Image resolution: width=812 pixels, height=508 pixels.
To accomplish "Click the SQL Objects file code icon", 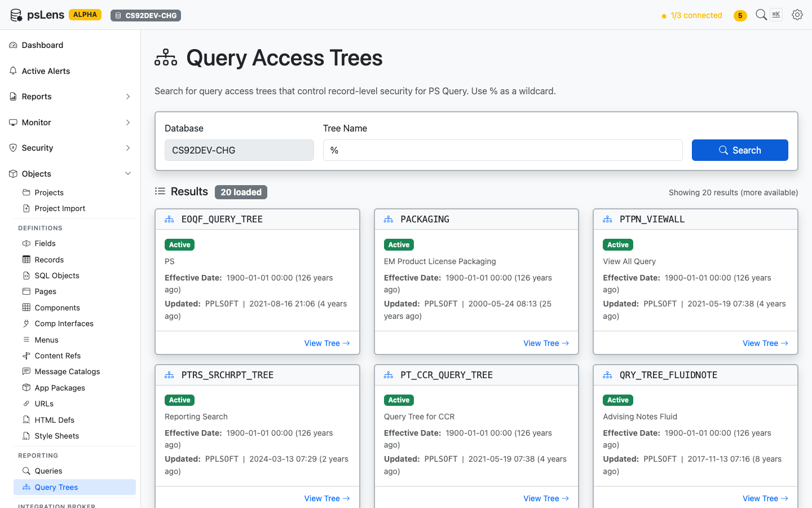I will point(27,275).
